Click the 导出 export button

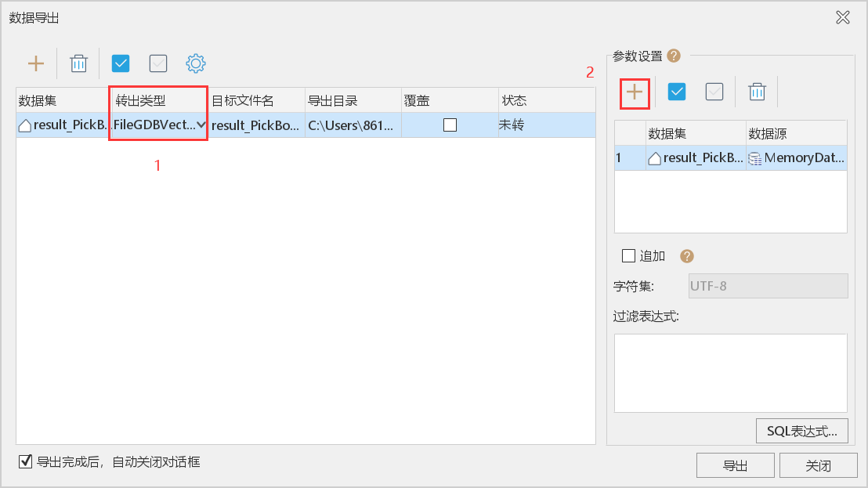(735, 465)
